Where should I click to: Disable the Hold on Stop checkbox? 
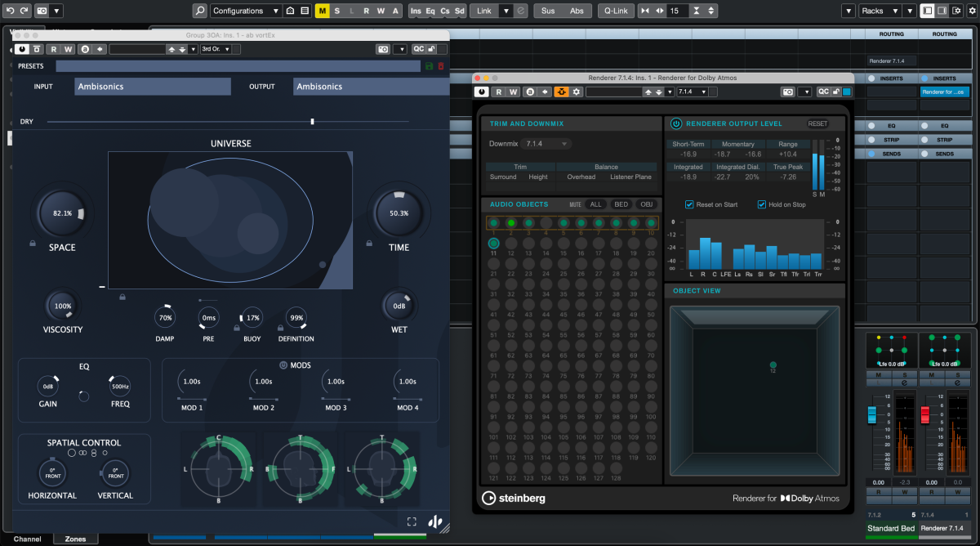762,204
